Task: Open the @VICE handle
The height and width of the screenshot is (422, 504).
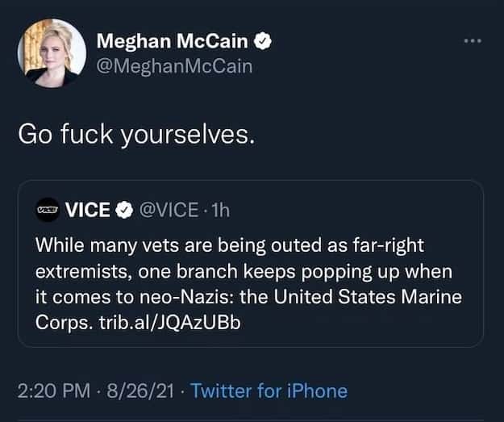Action: click(169, 211)
